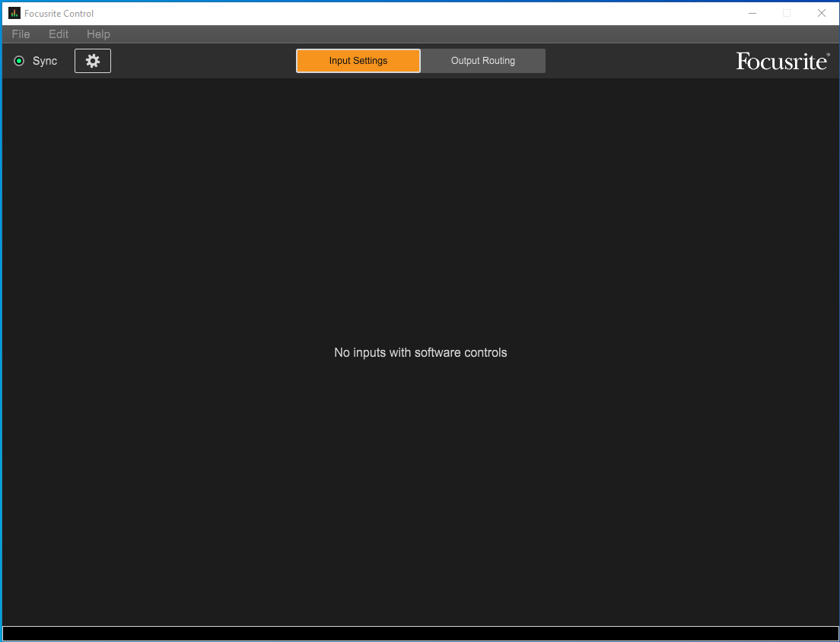Image resolution: width=840 pixels, height=642 pixels.
Task: Switch to the Output Routing tab
Action: click(x=483, y=61)
